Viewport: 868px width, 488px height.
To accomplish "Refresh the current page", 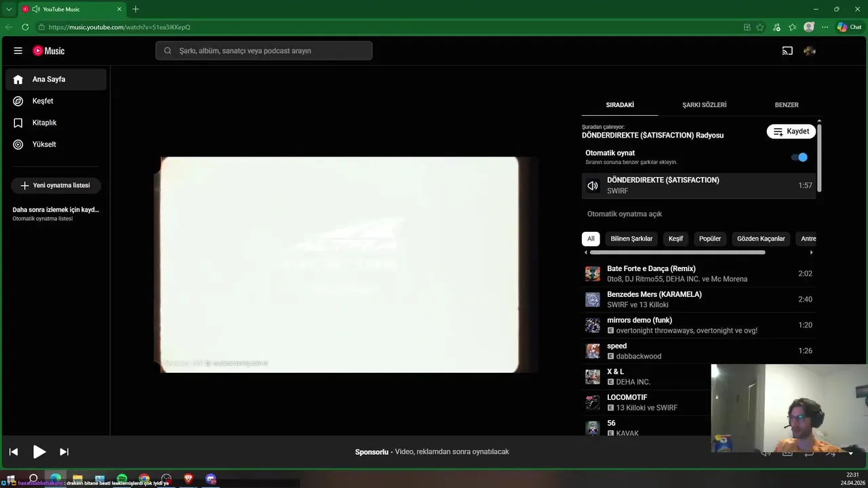I will point(25,27).
